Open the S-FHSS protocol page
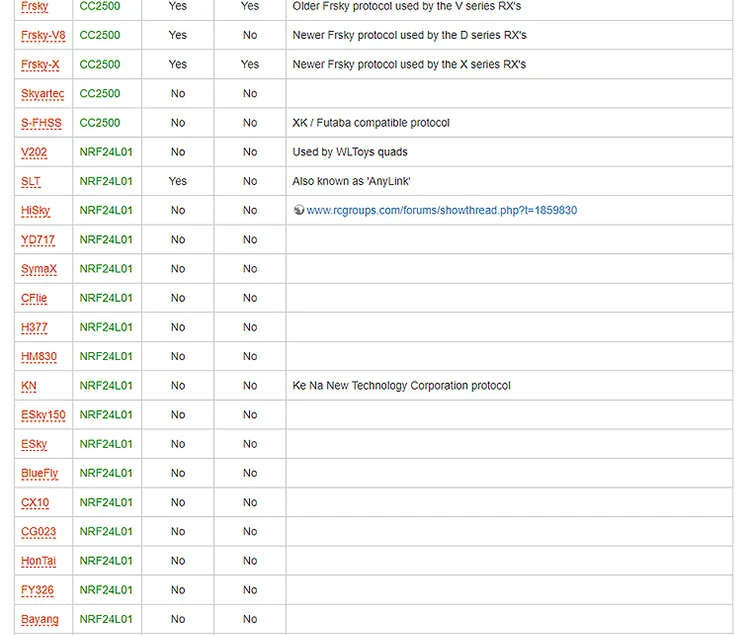This screenshot has height=635, width=750. click(x=41, y=123)
